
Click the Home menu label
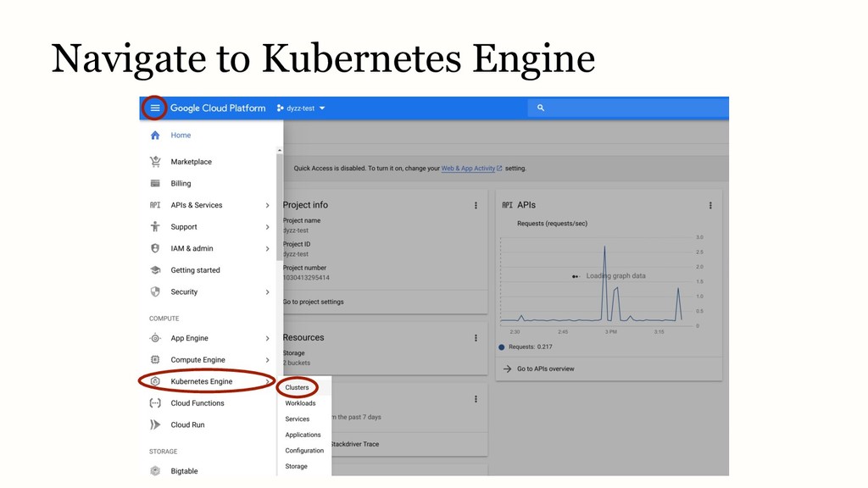pos(181,135)
